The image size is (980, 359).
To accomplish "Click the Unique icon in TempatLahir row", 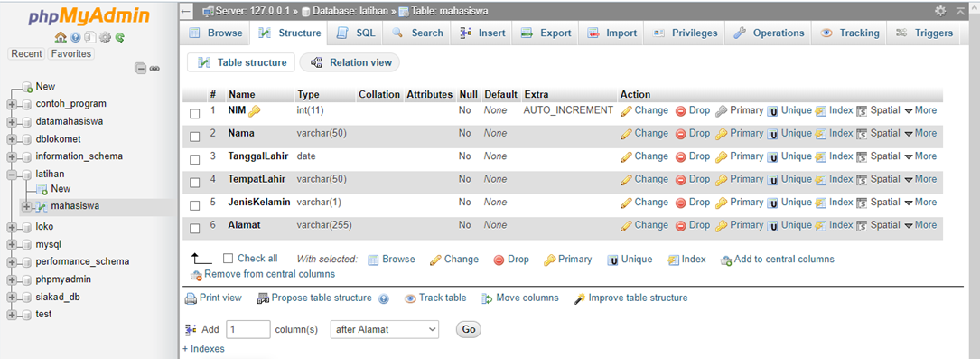I will point(772,180).
